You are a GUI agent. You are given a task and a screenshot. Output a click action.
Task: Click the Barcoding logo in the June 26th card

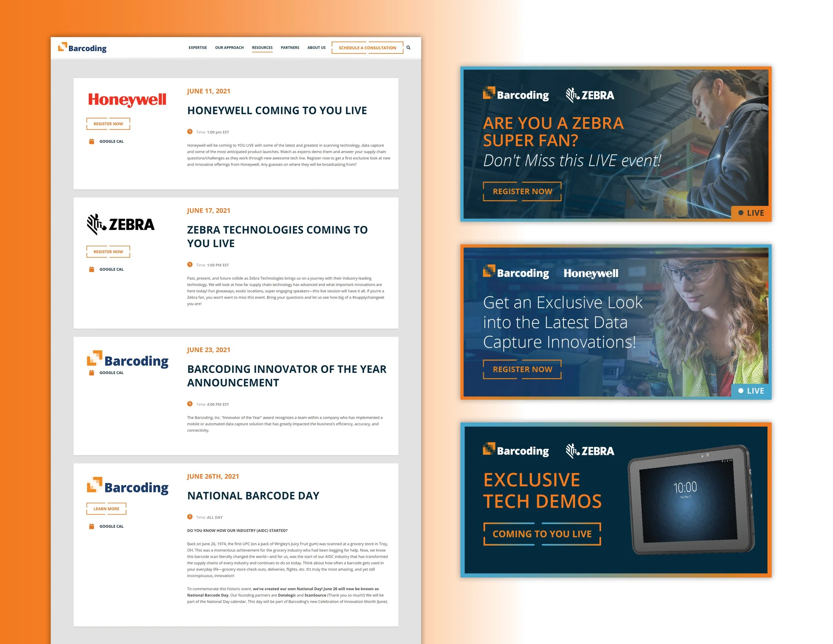coord(127,486)
